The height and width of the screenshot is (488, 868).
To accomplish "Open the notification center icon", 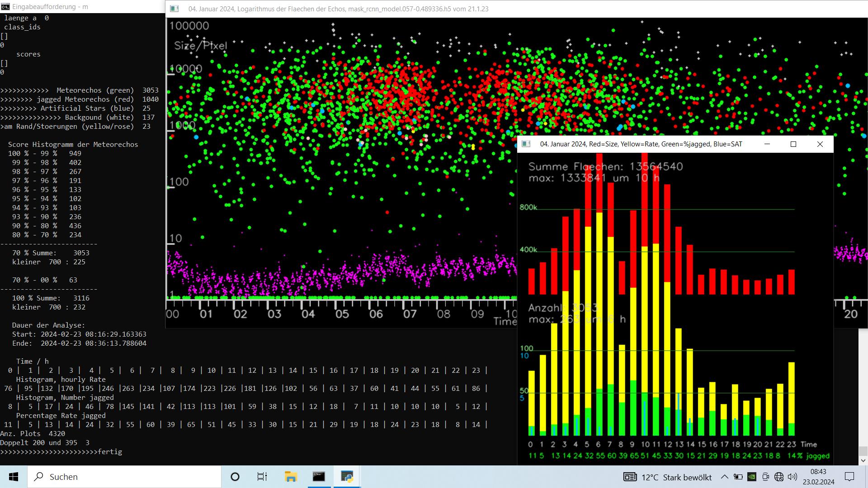I will [849, 477].
